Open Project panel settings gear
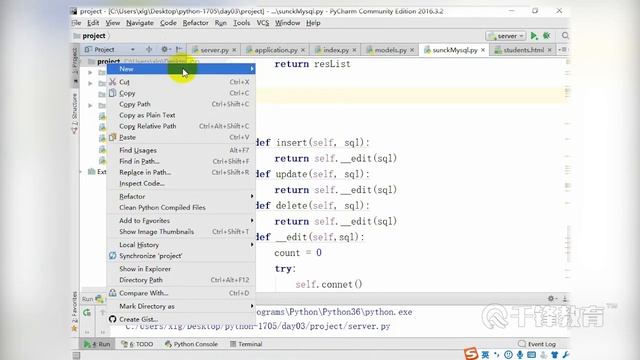 (164, 49)
